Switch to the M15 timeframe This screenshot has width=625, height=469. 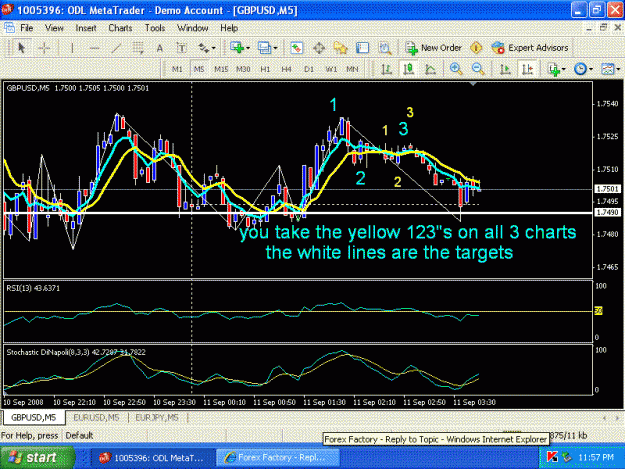(x=221, y=69)
